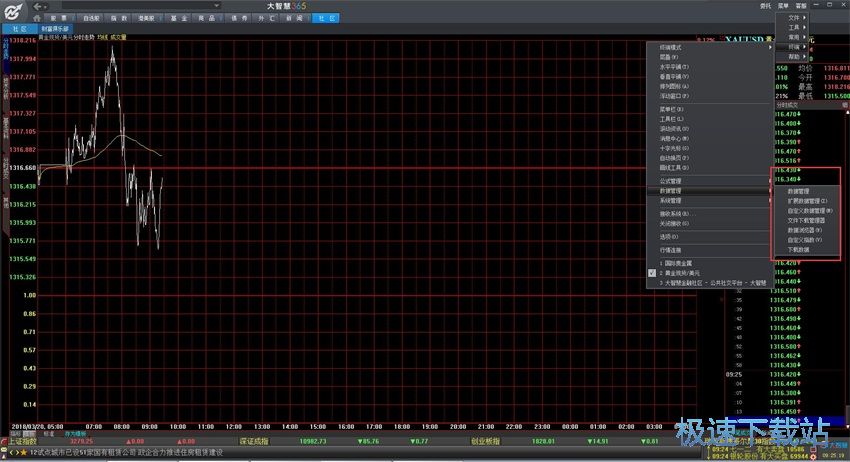The height and width of the screenshot is (462, 850).
Task: Select checked window 2 黄金现货/美元
Action: pyautogui.click(x=710, y=273)
